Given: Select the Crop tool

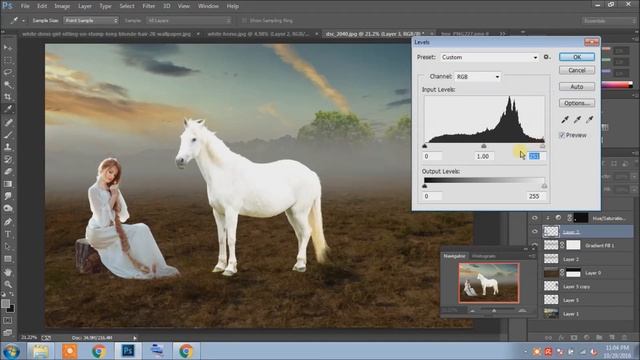Looking at the screenshot, I should pyautogui.click(x=8, y=97).
